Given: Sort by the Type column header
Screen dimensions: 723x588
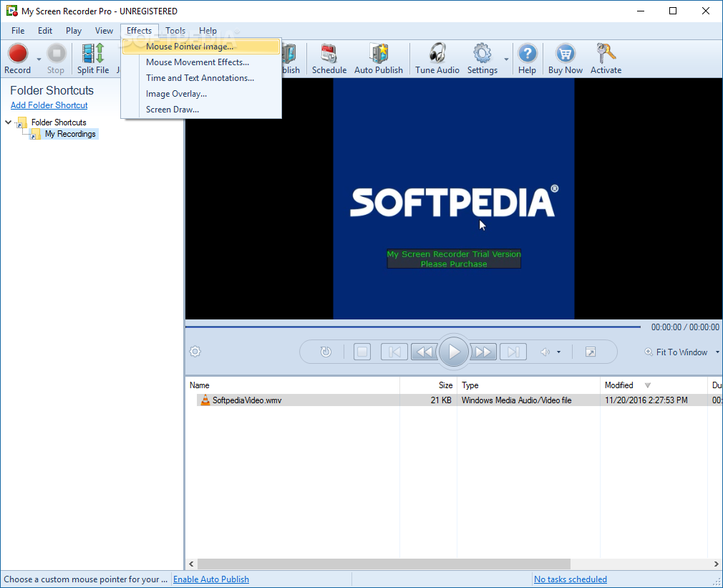Looking at the screenshot, I should coord(528,385).
